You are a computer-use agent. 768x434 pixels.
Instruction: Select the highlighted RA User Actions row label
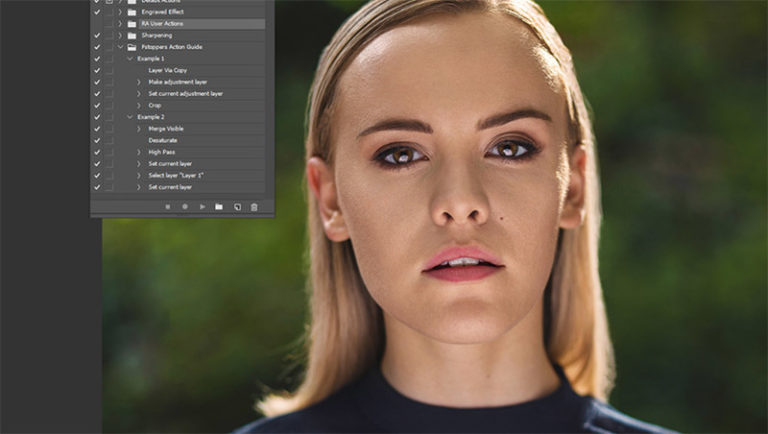[162, 24]
